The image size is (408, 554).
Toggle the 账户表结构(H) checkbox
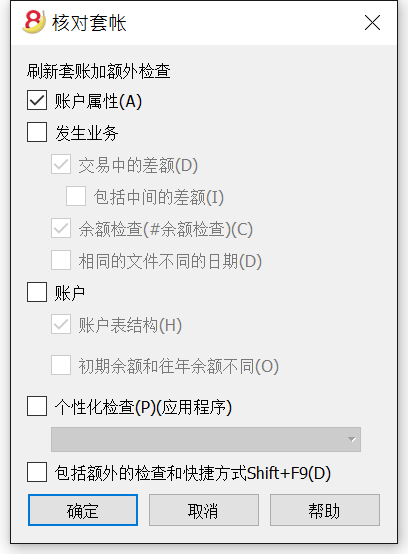[61, 324]
